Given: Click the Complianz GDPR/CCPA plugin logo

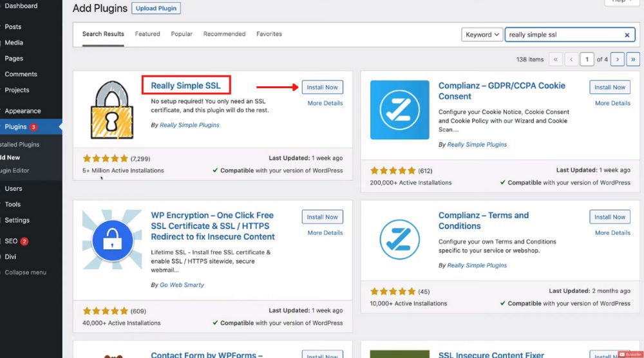Looking at the screenshot, I should (x=400, y=109).
